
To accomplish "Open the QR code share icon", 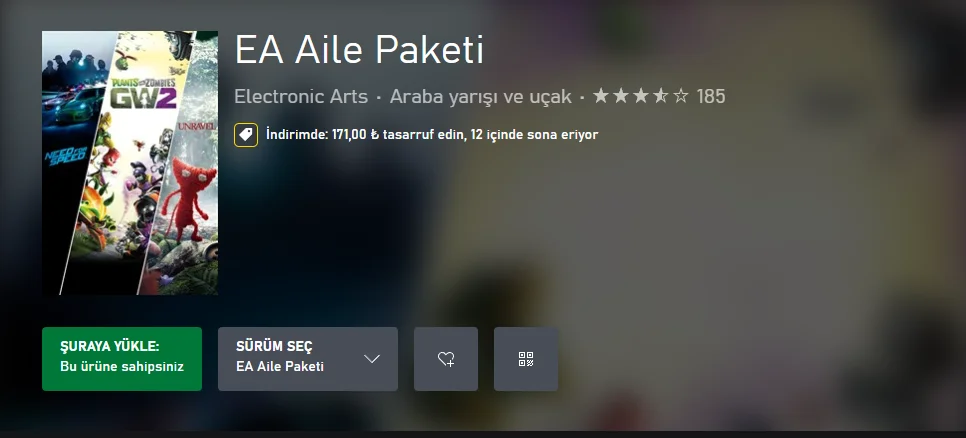I will (x=526, y=359).
